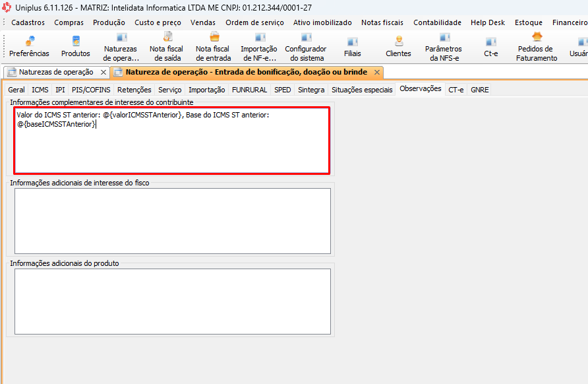This screenshot has height=384, width=588.
Task: Close the Naturezas de operação tab
Action: pyautogui.click(x=103, y=72)
